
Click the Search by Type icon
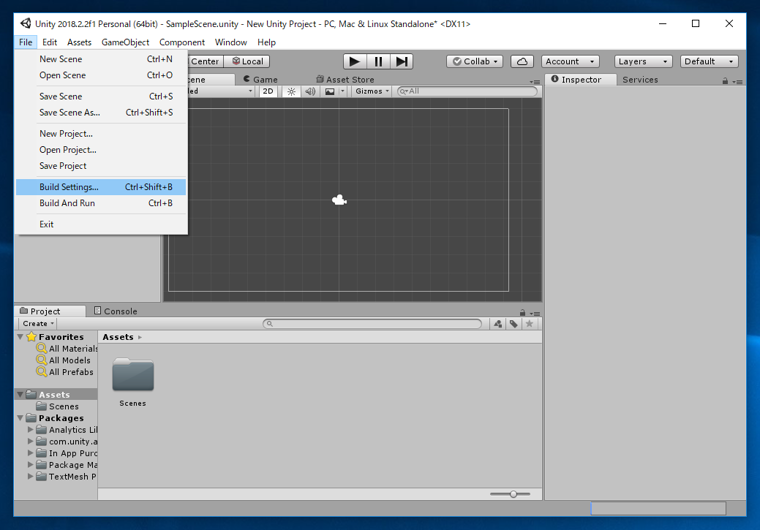coord(498,323)
